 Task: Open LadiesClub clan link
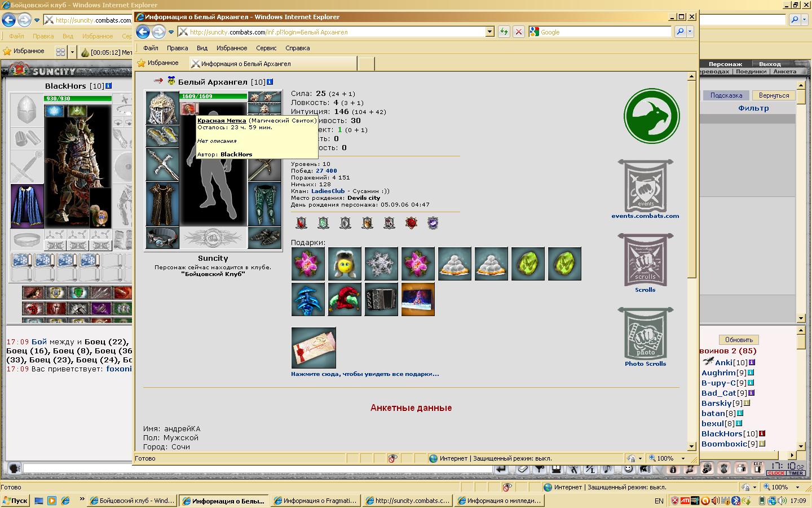[x=328, y=191]
